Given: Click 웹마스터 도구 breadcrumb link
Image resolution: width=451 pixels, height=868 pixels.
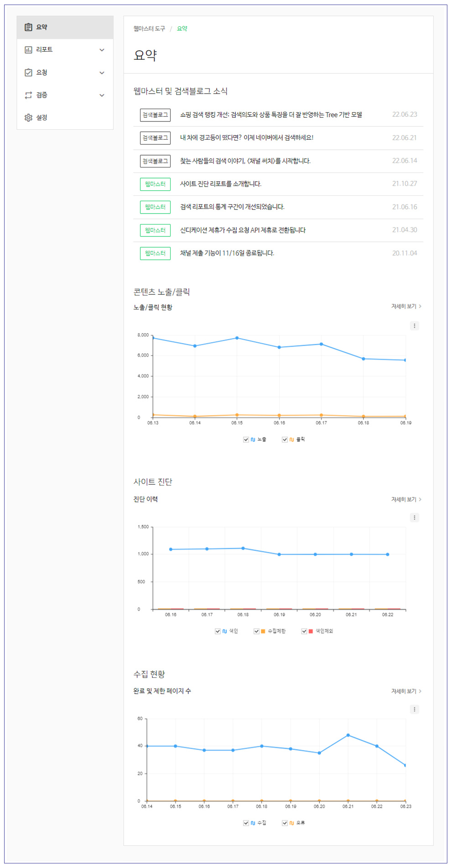Looking at the screenshot, I should click(149, 29).
